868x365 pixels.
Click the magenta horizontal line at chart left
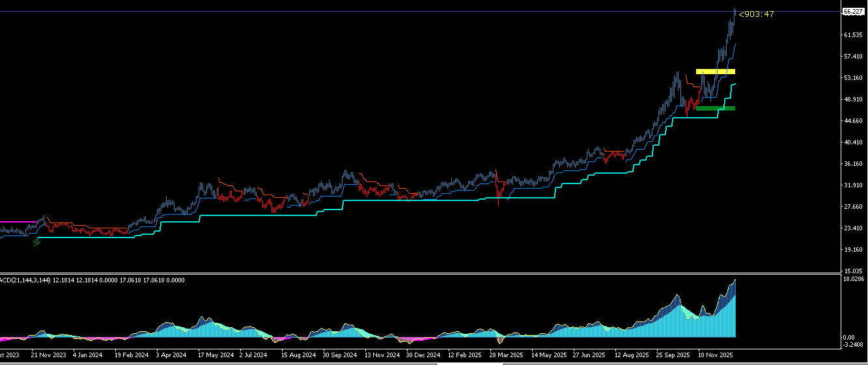tap(16, 222)
